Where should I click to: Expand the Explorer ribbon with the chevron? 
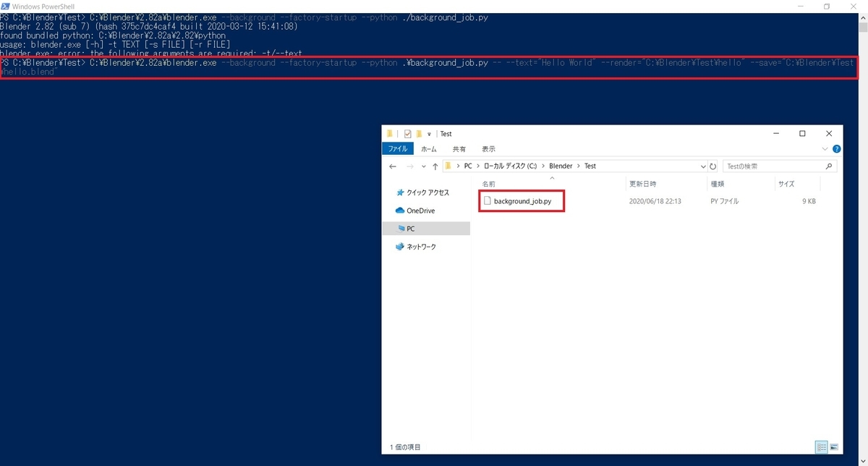pyautogui.click(x=825, y=149)
